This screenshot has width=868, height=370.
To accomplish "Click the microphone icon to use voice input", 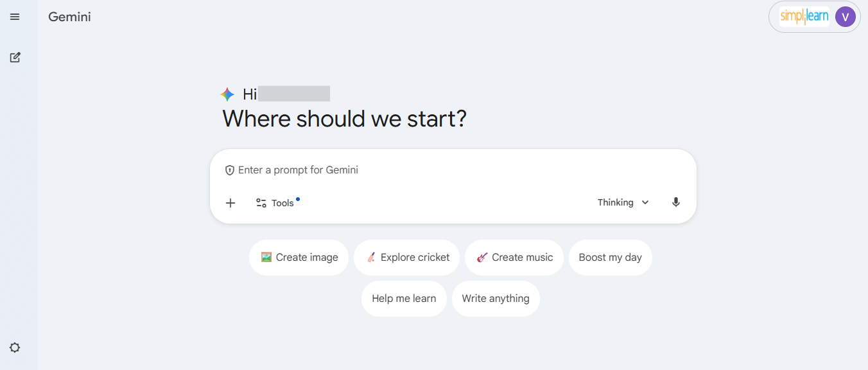I will click(x=675, y=202).
